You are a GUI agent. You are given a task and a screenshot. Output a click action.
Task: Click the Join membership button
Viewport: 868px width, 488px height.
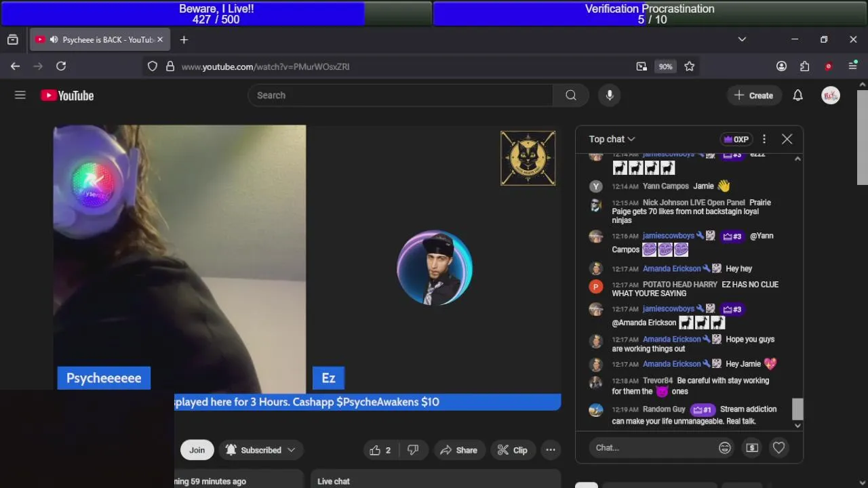(197, 450)
